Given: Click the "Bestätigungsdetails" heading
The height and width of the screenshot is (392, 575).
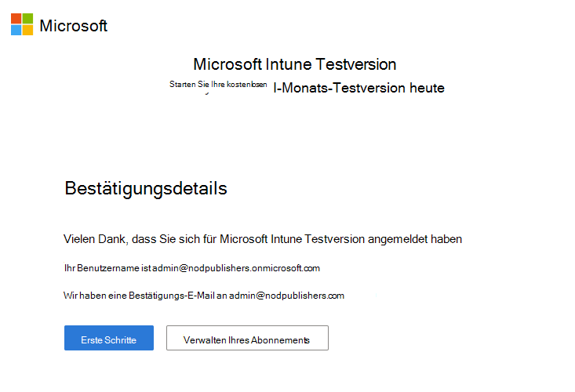Looking at the screenshot, I should click(x=146, y=189).
